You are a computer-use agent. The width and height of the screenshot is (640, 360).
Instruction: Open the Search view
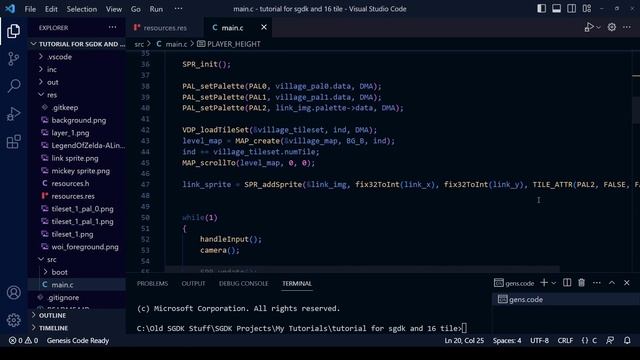coord(13,86)
